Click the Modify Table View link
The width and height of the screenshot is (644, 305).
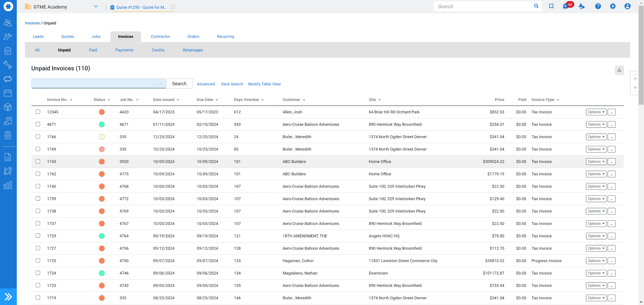(x=264, y=84)
